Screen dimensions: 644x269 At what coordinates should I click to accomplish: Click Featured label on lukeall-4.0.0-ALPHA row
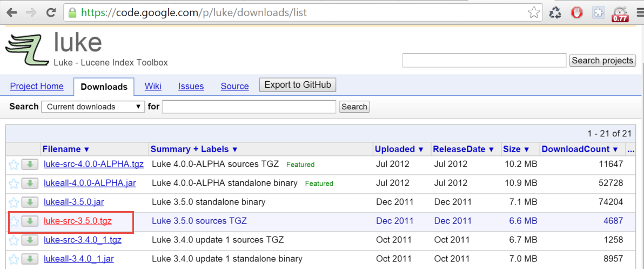pos(319,184)
